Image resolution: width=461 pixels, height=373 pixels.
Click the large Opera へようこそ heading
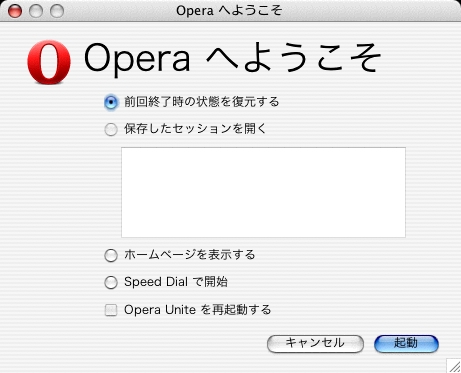tap(233, 59)
